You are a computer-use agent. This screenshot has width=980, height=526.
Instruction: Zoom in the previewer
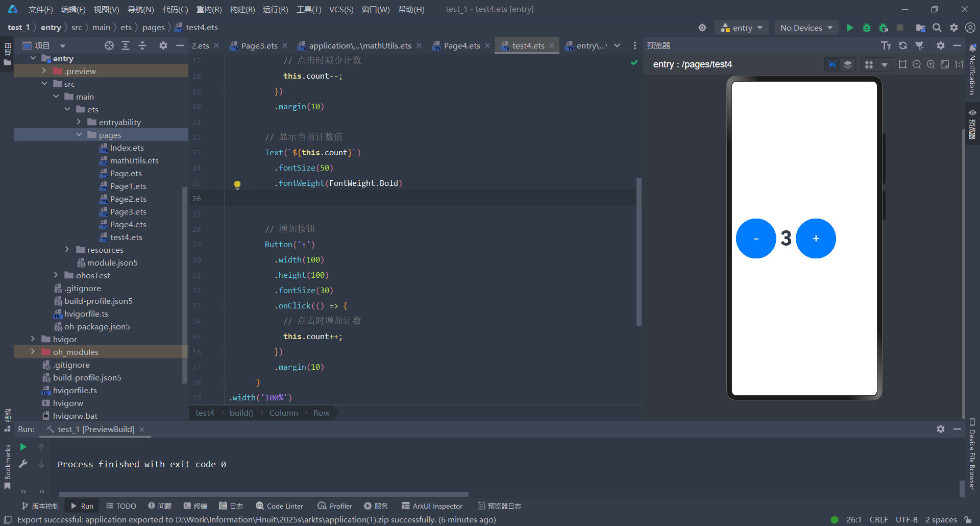[931, 64]
